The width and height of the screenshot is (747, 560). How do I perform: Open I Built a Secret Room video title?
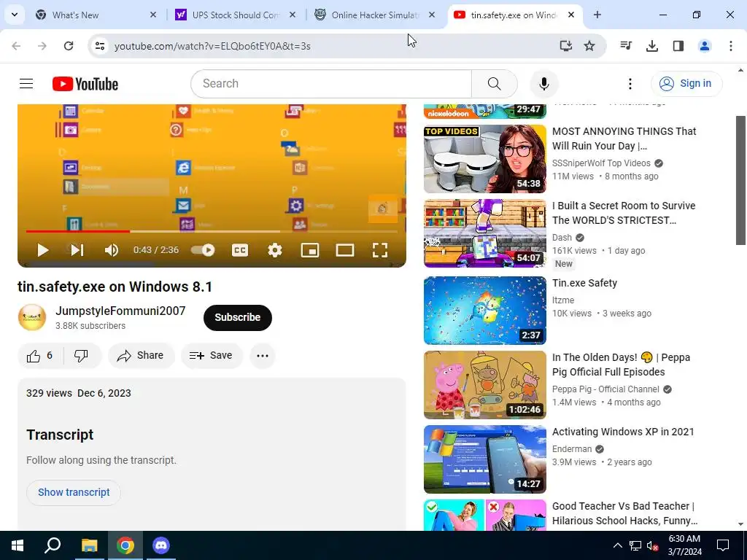pyautogui.click(x=624, y=213)
